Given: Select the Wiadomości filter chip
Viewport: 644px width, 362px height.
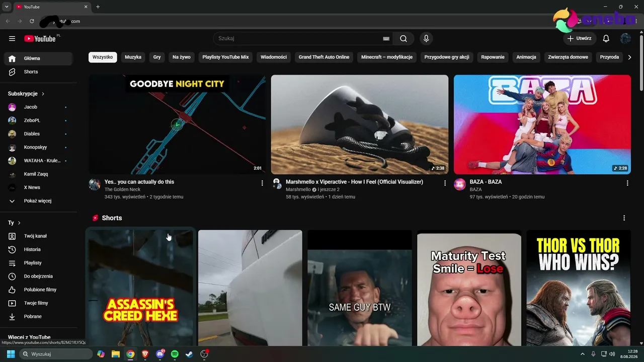Looking at the screenshot, I should pos(274,57).
